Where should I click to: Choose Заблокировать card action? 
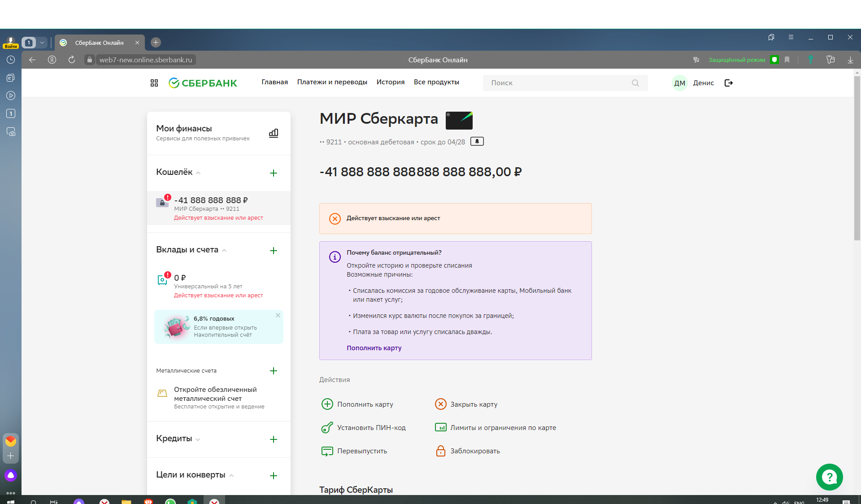coord(468,451)
